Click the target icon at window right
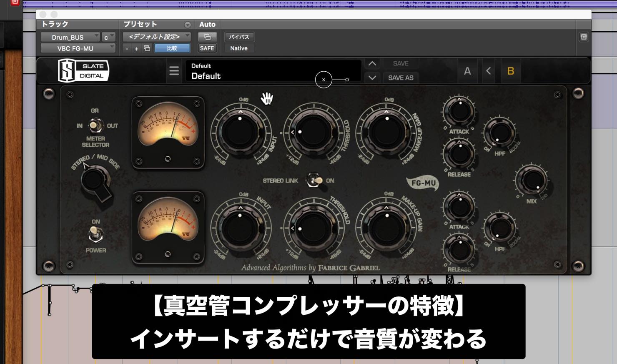617x364 pixels. point(584,37)
